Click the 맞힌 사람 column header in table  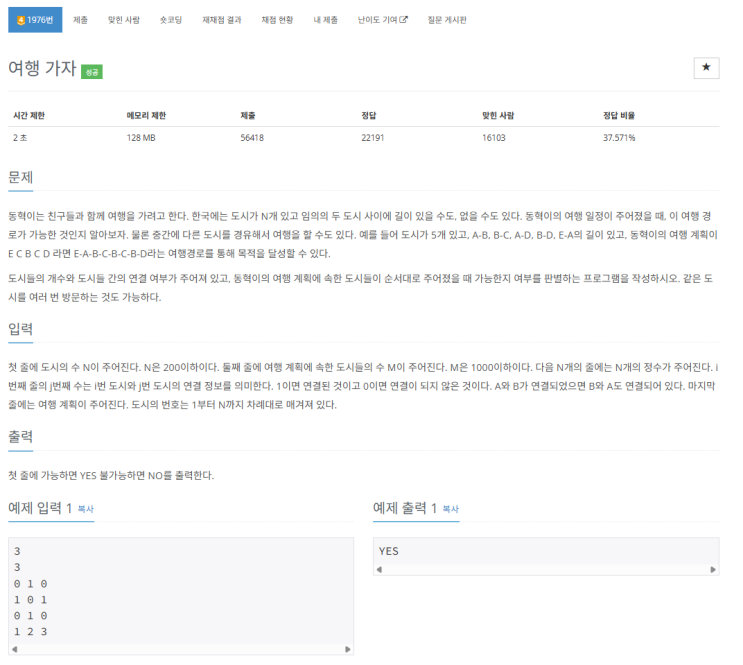pyautogui.click(x=498, y=115)
